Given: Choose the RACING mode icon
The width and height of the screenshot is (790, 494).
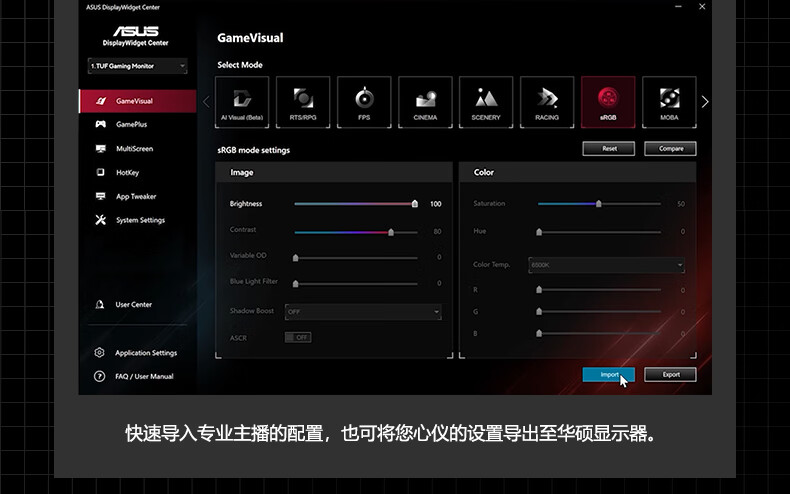Looking at the screenshot, I should click(x=547, y=102).
